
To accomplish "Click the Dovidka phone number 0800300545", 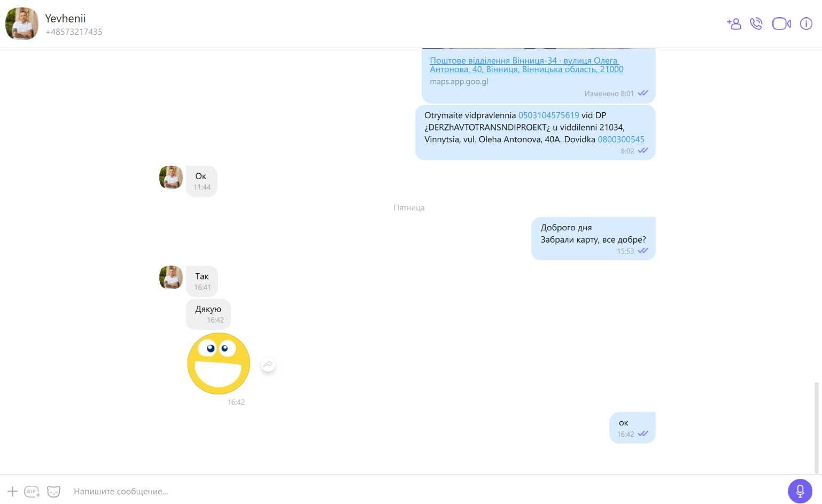I will point(621,139).
